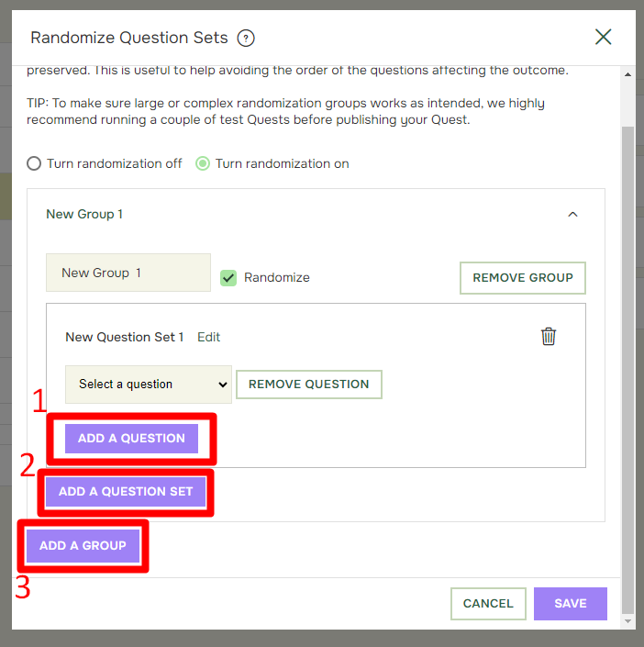This screenshot has width=644, height=647.
Task: Click the Remove Question button
Action: [x=309, y=385]
